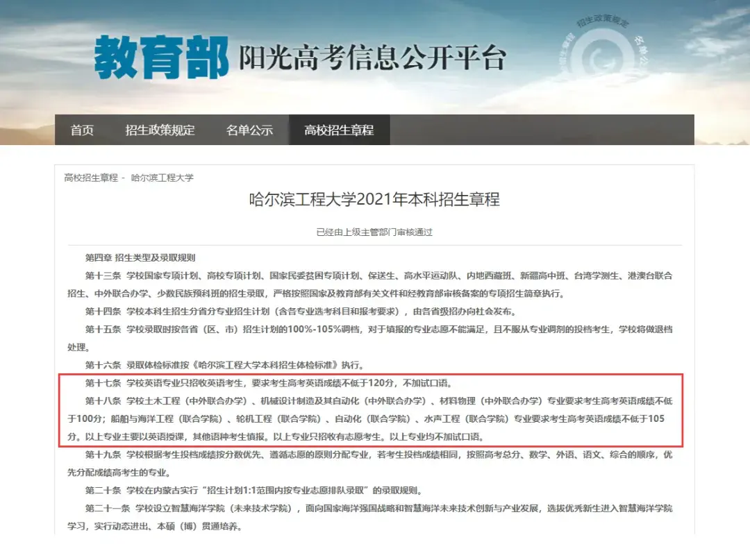This screenshot has width=750, height=560.
Task: Click the paragraph beginning 第十七条
Action: [x=269, y=383]
